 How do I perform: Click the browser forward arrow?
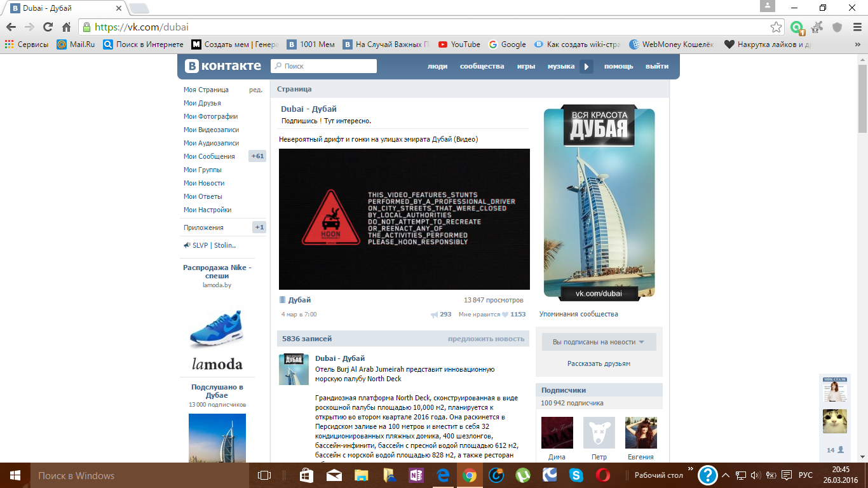pos(29,27)
